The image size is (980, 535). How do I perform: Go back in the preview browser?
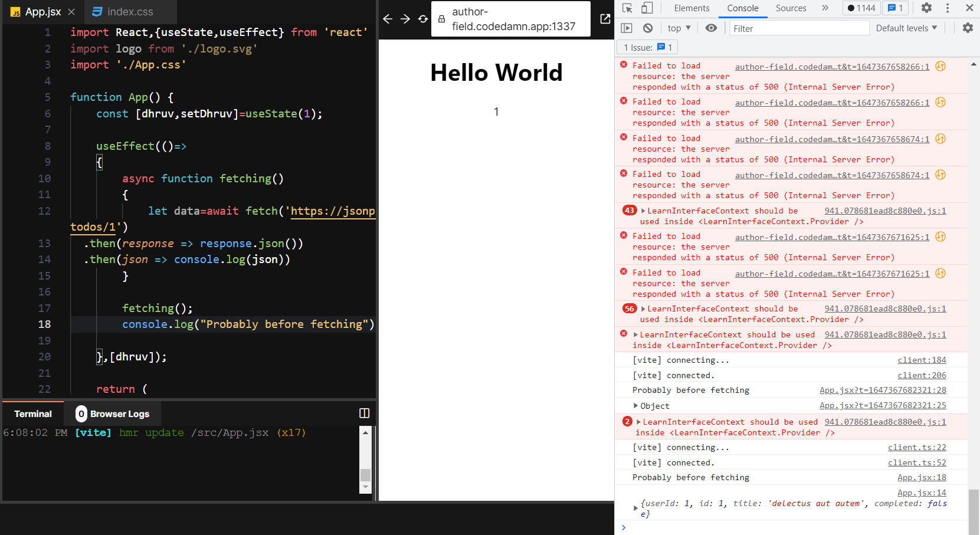coord(388,19)
